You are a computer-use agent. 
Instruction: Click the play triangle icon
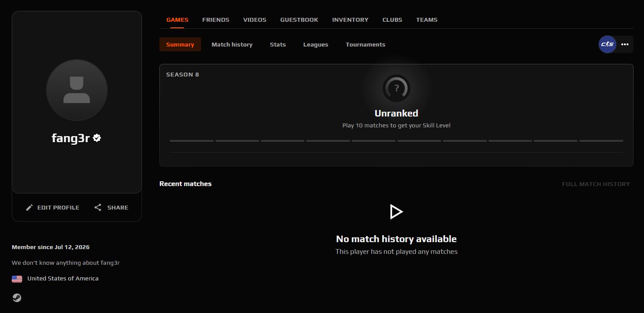point(396,212)
